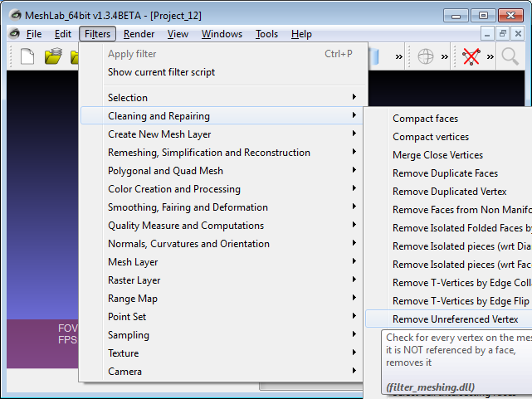Select Remove Duplicated Vertex filter
Screen dimensions: 532x399
(x=449, y=192)
